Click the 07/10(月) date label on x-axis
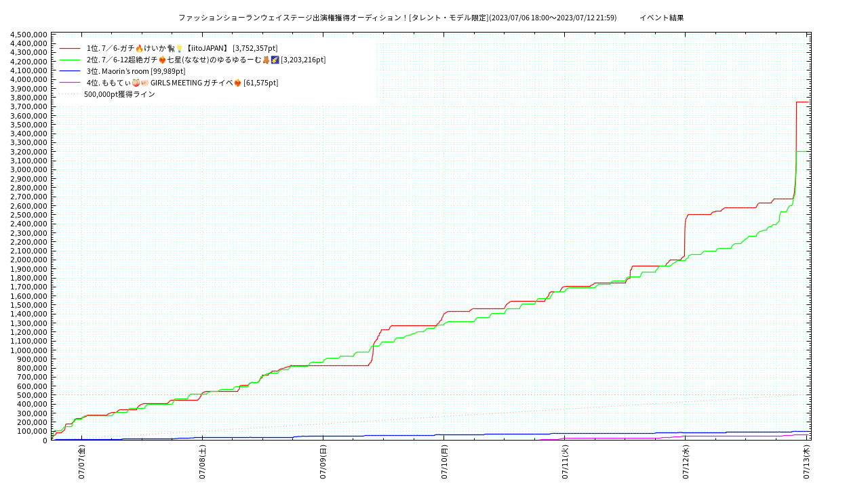Viewport: 868px width, 488px height. point(444,462)
